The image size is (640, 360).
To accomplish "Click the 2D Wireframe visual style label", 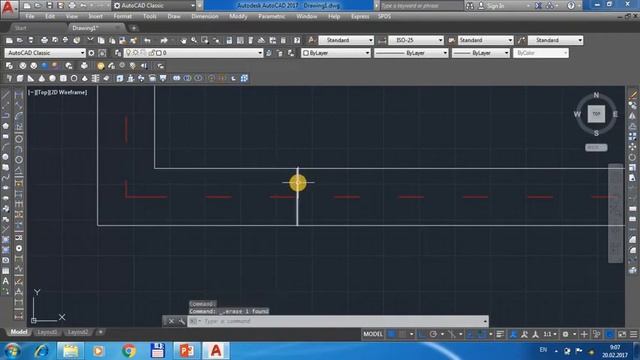I will click(x=68, y=92).
